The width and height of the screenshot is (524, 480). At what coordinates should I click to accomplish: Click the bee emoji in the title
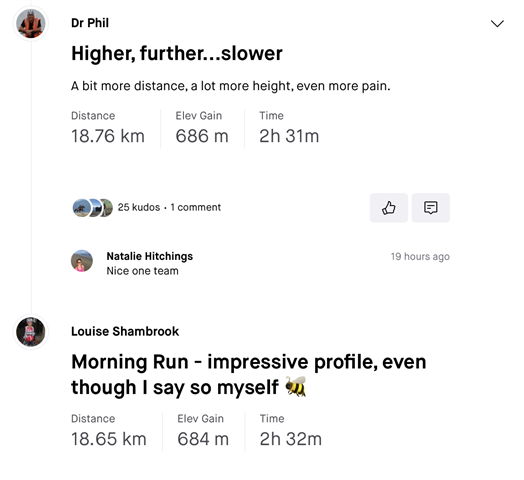pos(295,387)
